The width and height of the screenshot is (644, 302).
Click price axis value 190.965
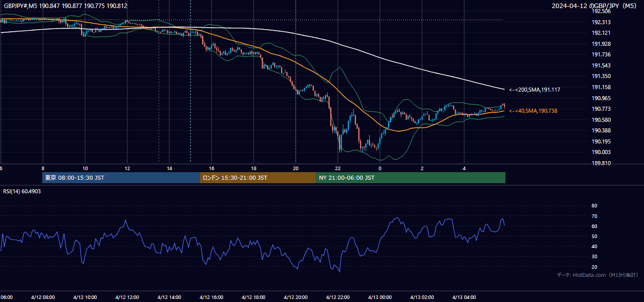(601, 98)
